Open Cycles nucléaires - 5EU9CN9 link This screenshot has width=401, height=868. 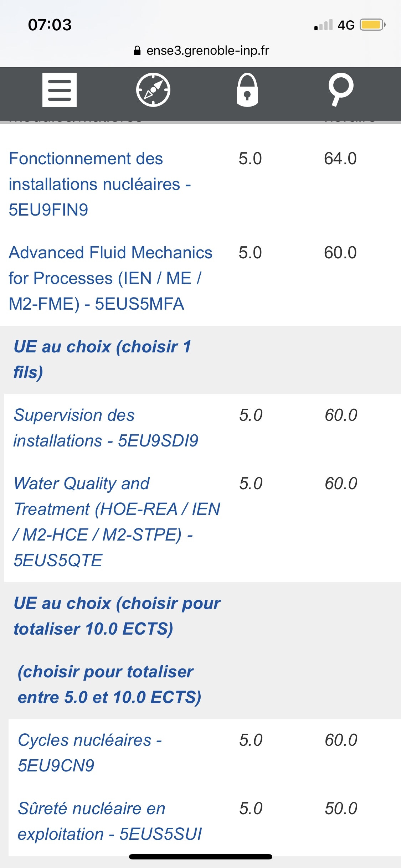pos(90,753)
